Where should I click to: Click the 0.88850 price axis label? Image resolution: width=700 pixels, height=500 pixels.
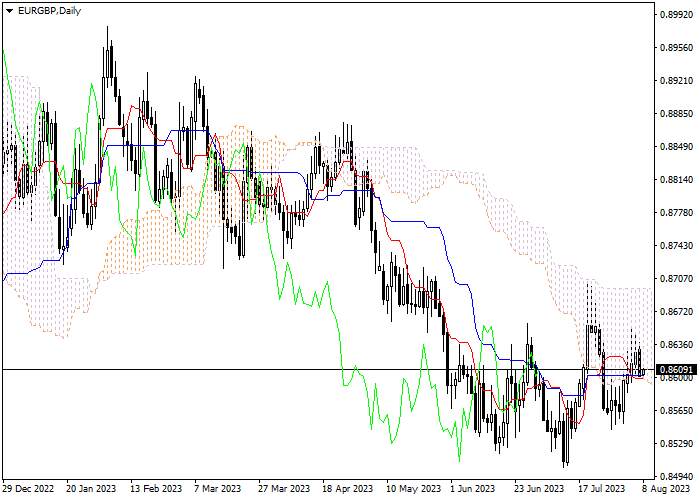pos(676,113)
